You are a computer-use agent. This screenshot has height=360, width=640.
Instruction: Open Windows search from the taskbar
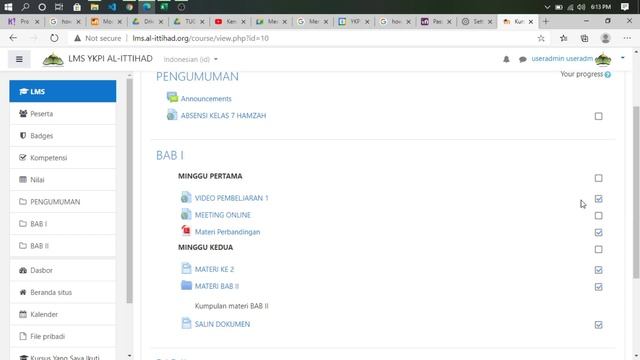(25, 7)
